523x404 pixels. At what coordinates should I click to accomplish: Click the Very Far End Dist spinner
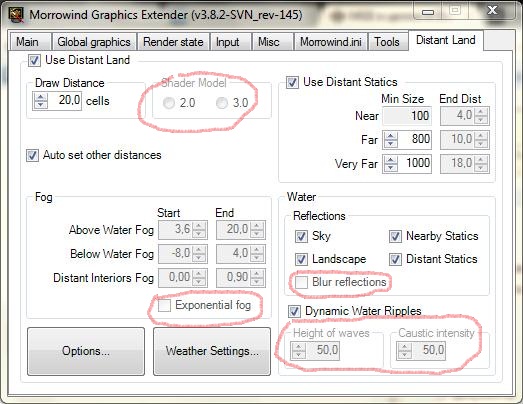pos(481,163)
